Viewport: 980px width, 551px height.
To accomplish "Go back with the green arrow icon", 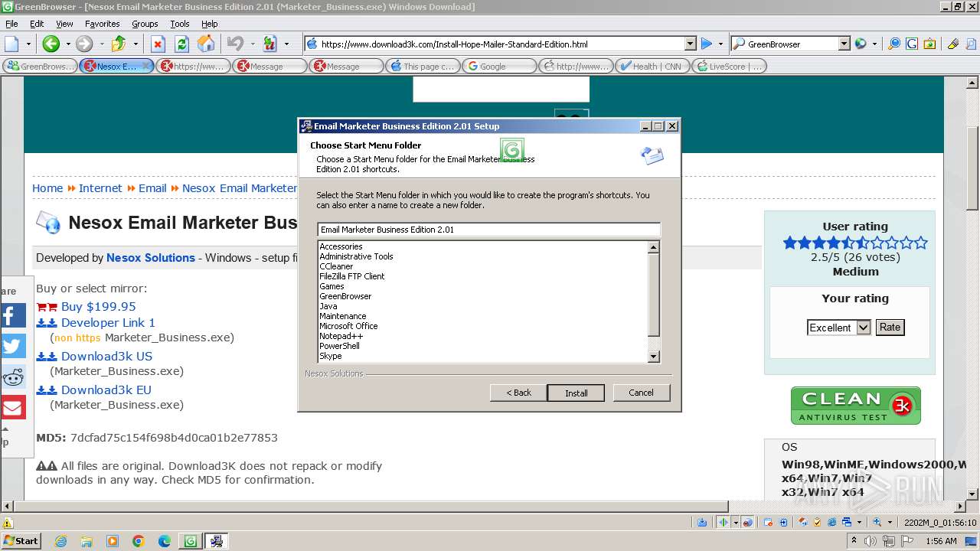I will tap(51, 44).
